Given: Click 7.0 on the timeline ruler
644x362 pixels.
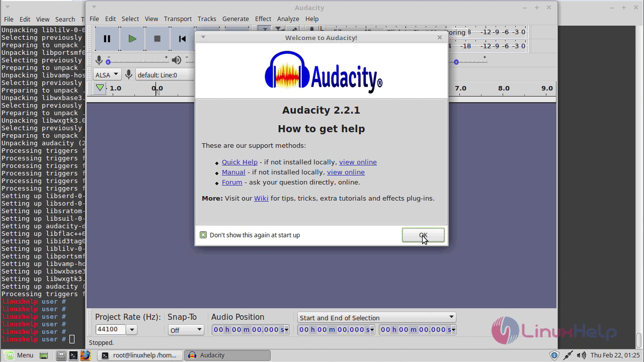Looking at the screenshot, I should 460,88.
